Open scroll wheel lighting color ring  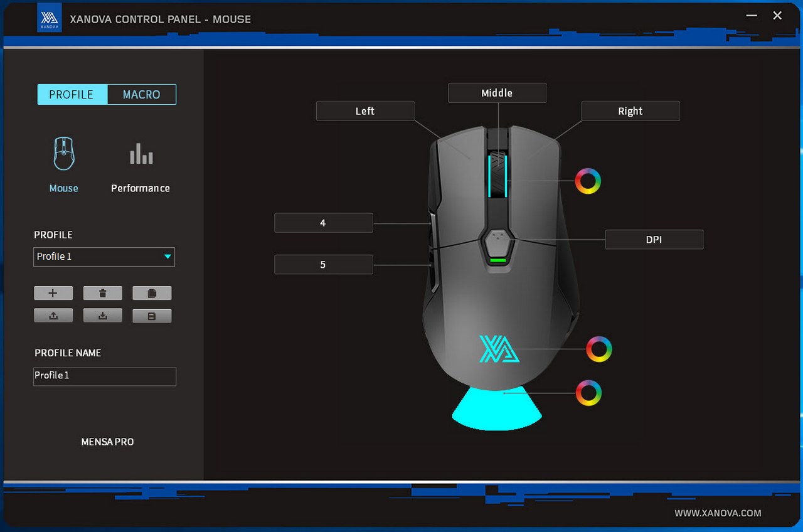pyautogui.click(x=588, y=181)
